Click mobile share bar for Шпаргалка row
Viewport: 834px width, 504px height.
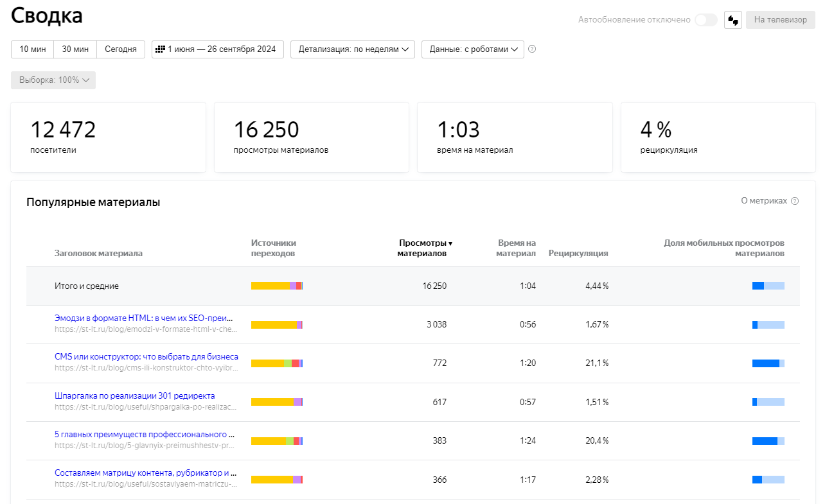pos(768,402)
